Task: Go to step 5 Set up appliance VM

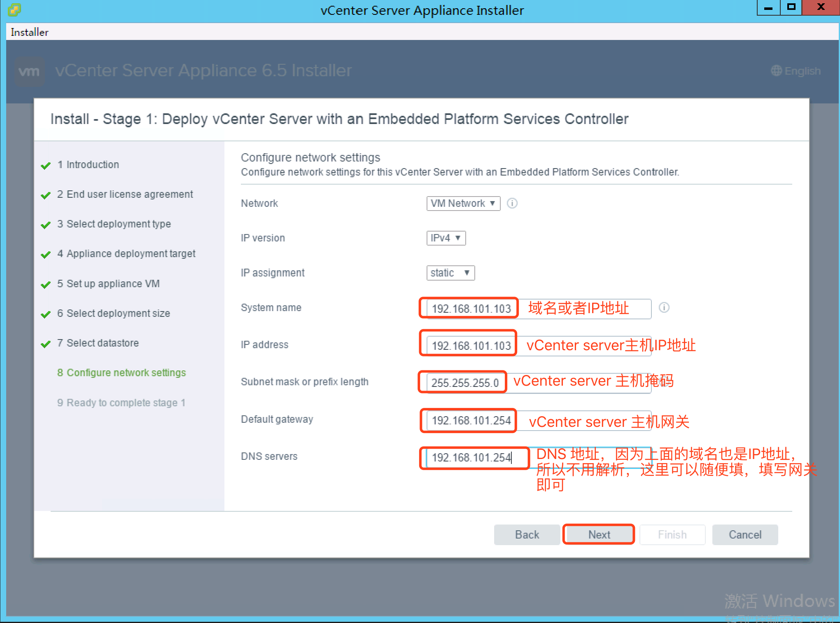Action: point(108,283)
